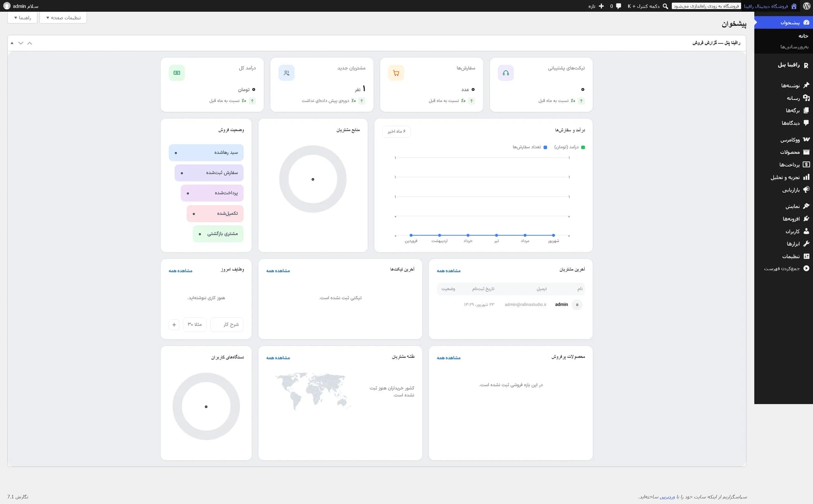Click the home icon beside the site name
This screenshot has width=813, height=504.
(x=794, y=6)
